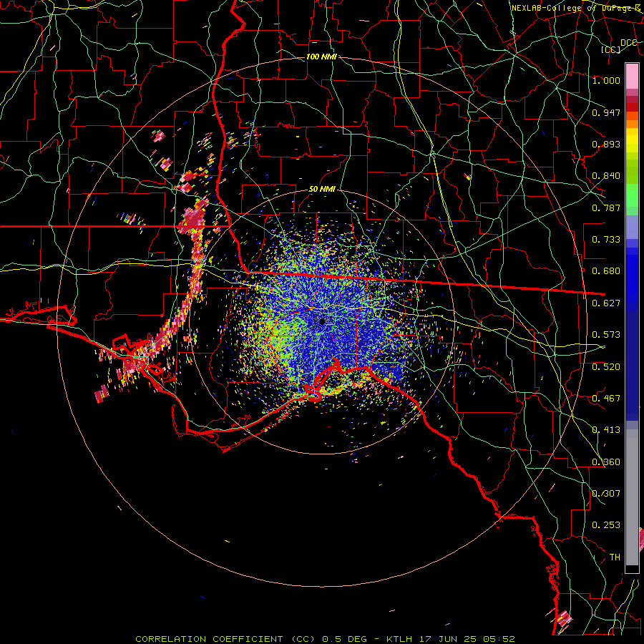
Task: Select the 0.787 scale value
Action: pyautogui.click(x=606, y=208)
